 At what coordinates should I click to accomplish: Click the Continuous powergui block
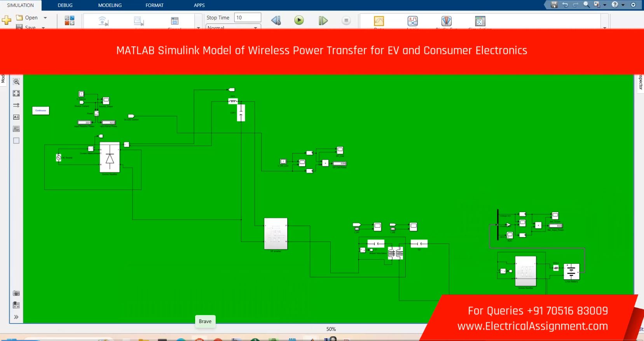tap(41, 111)
